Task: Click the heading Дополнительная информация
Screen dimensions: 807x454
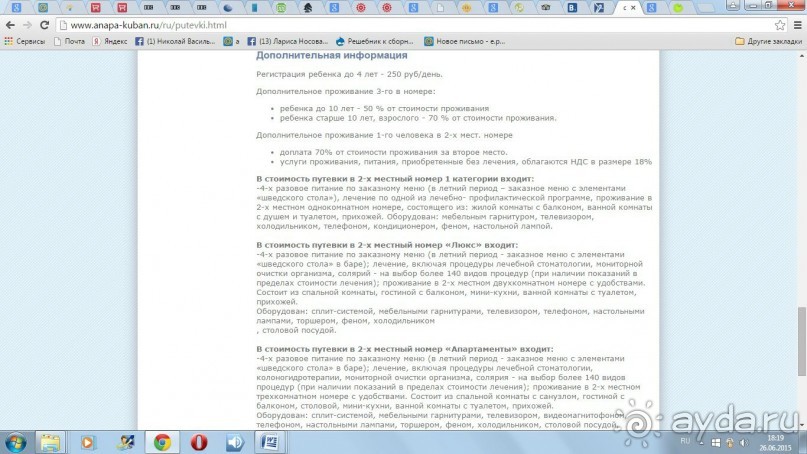Action: click(x=331, y=55)
